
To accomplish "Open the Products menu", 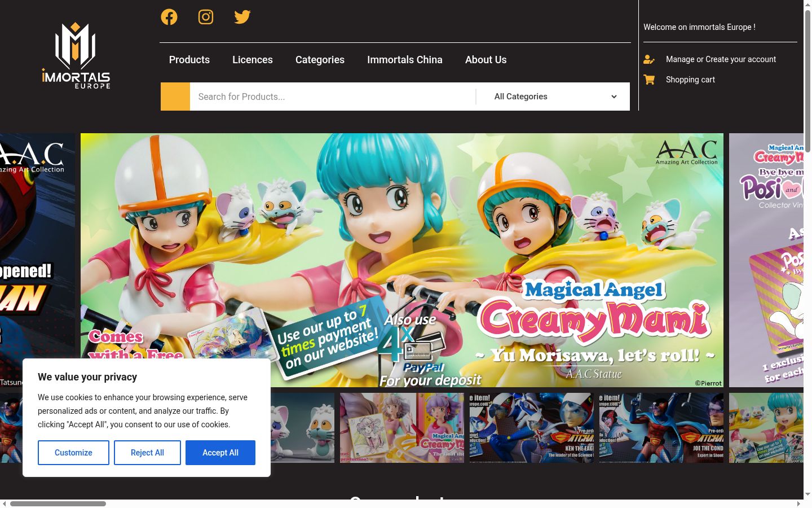I will coord(189,60).
